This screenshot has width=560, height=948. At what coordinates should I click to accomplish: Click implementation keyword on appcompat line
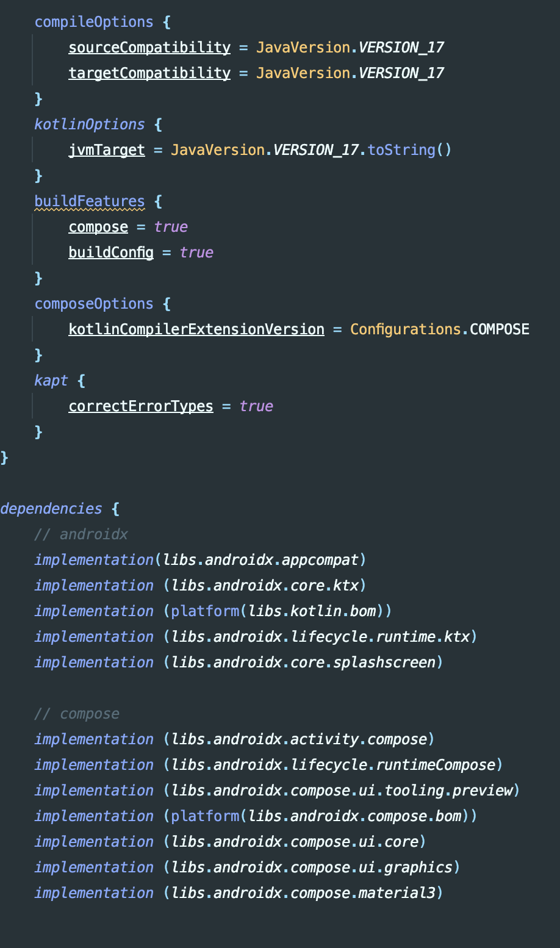tap(94, 560)
